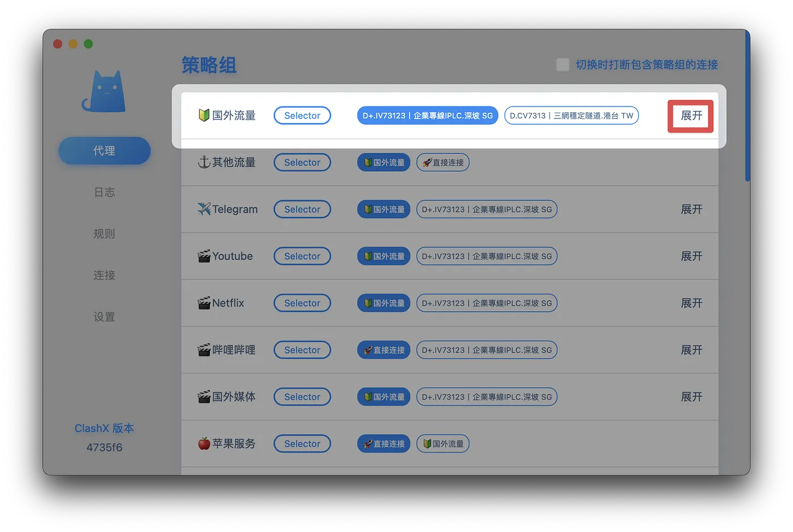Viewport: 793px width, 532px height.
Task: Go to 设置 in the sidebar
Action: click(104, 317)
